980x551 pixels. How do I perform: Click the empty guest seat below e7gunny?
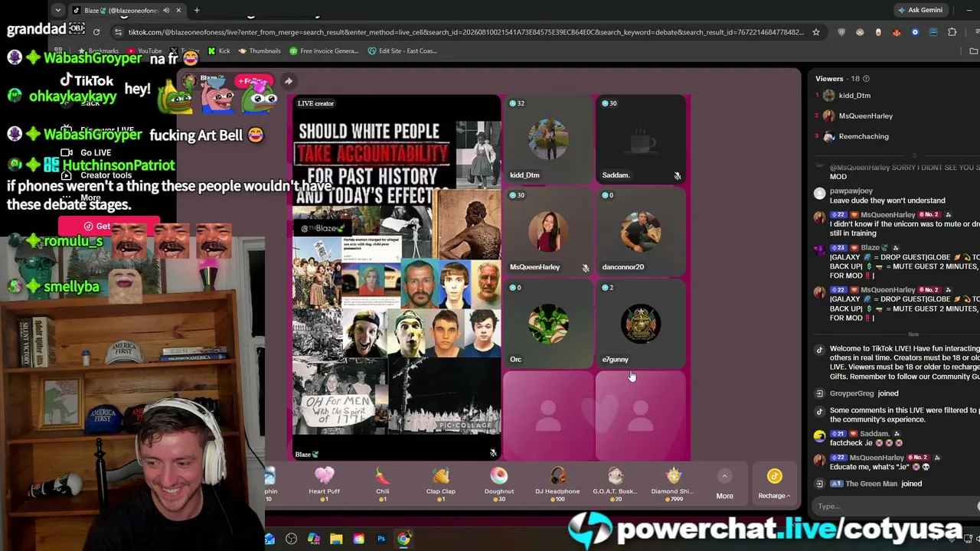tap(641, 416)
